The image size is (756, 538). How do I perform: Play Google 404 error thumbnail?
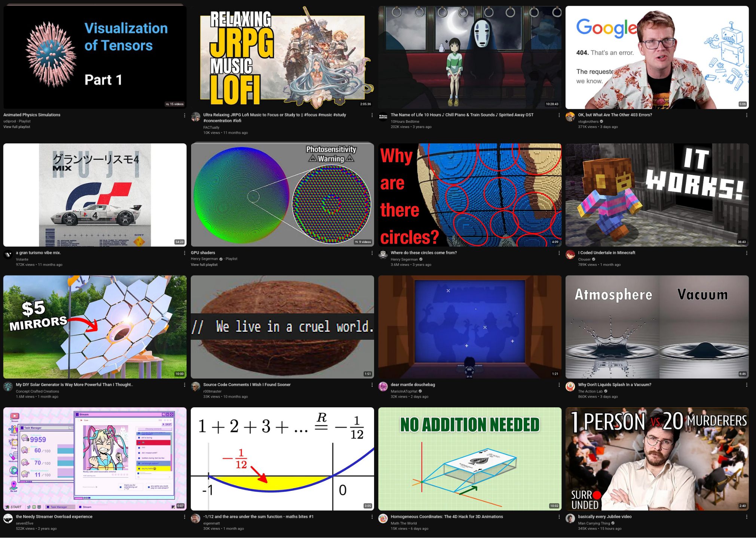tap(657, 57)
